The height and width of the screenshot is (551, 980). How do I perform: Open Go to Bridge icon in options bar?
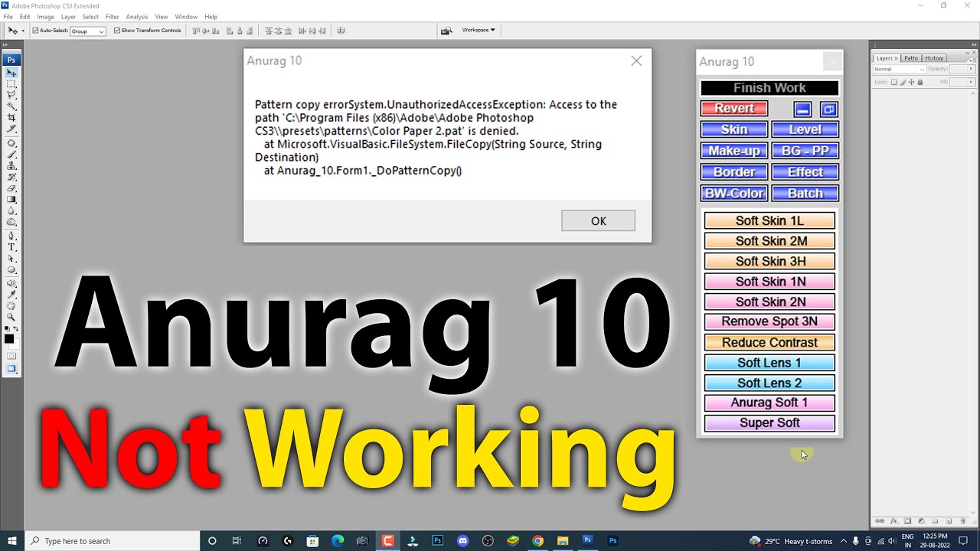tap(446, 31)
